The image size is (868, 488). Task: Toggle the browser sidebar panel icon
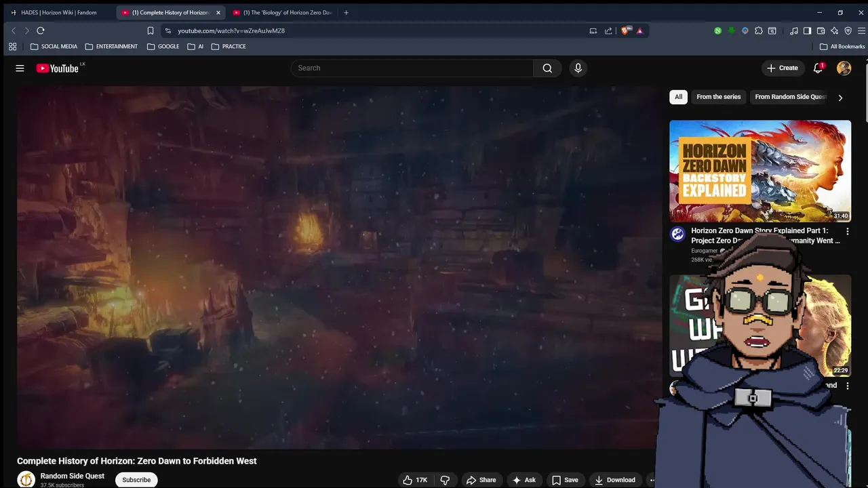pos(807,30)
